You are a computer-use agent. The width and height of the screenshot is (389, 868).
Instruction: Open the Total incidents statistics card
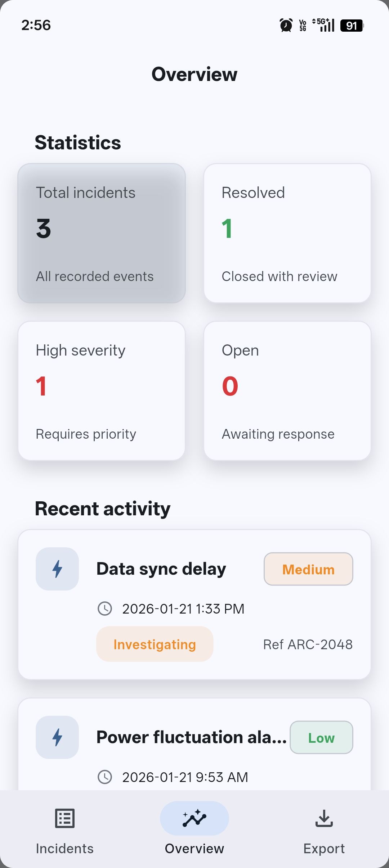pyautogui.click(x=102, y=233)
